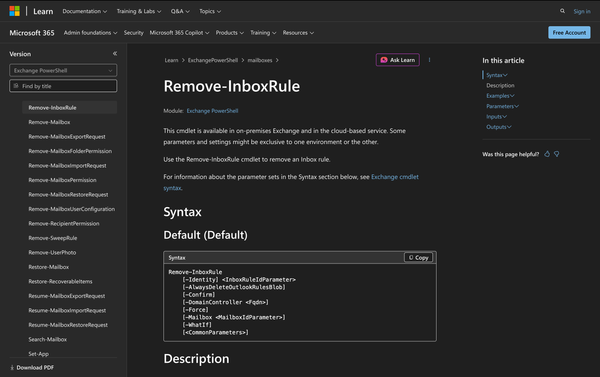Open the Q&A dropdown menu
Image resolution: width=600 pixels, height=377 pixels.
180,11
